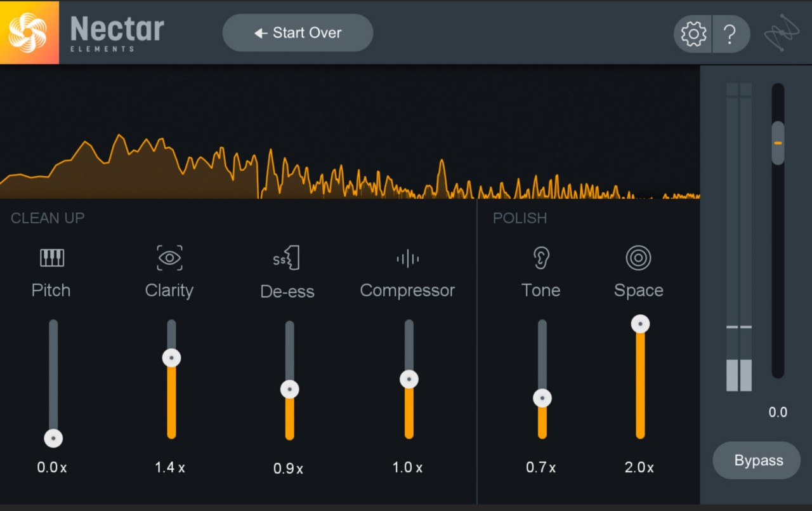This screenshot has width=812, height=511.
Task: Click the Nectar Elements title text
Action: click(117, 33)
